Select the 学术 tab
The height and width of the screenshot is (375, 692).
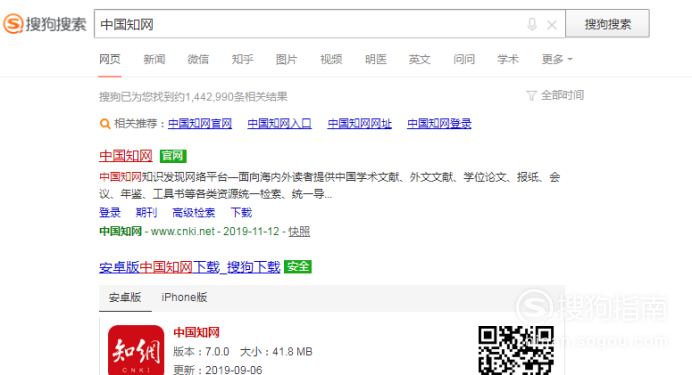point(508,60)
